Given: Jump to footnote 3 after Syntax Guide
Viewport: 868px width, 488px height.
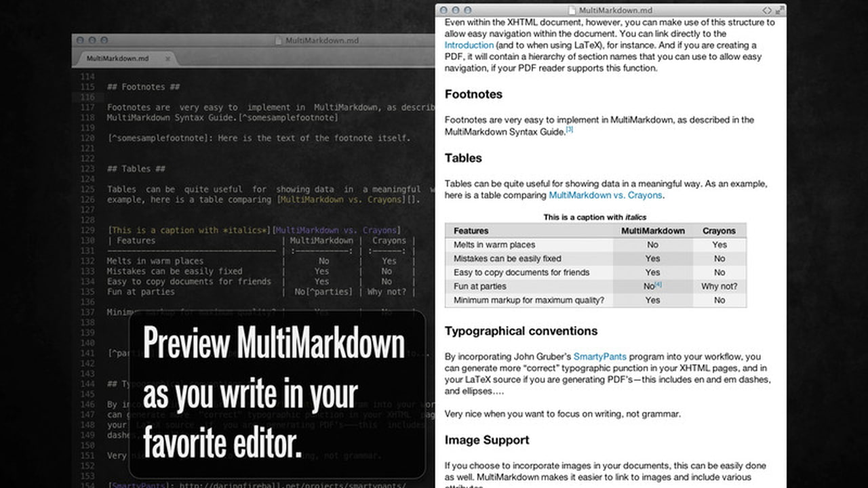Looking at the screenshot, I should coord(570,129).
